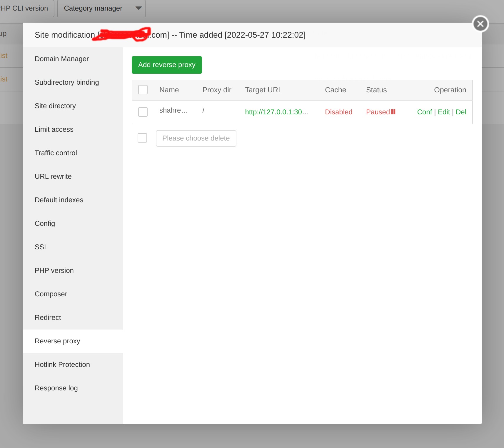Tick the checkbox for the shahre proxy row

pos(143,112)
